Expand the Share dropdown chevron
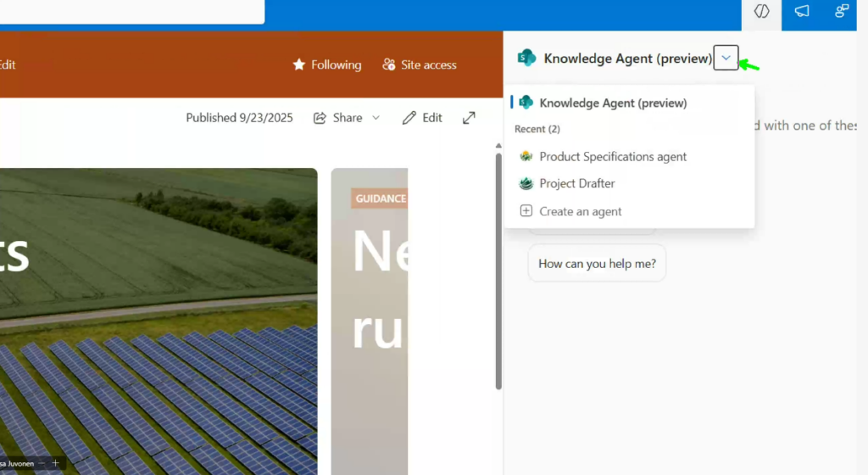 (376, 118)
